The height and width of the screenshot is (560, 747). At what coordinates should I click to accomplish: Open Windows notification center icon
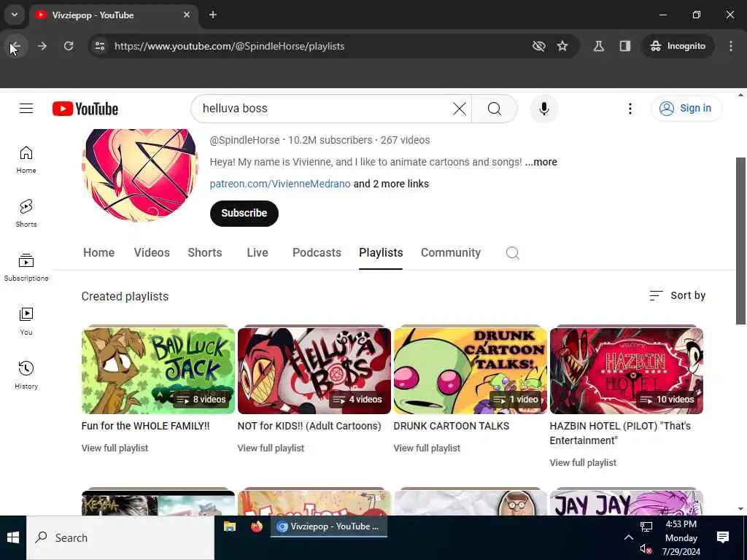pos(723,537)
